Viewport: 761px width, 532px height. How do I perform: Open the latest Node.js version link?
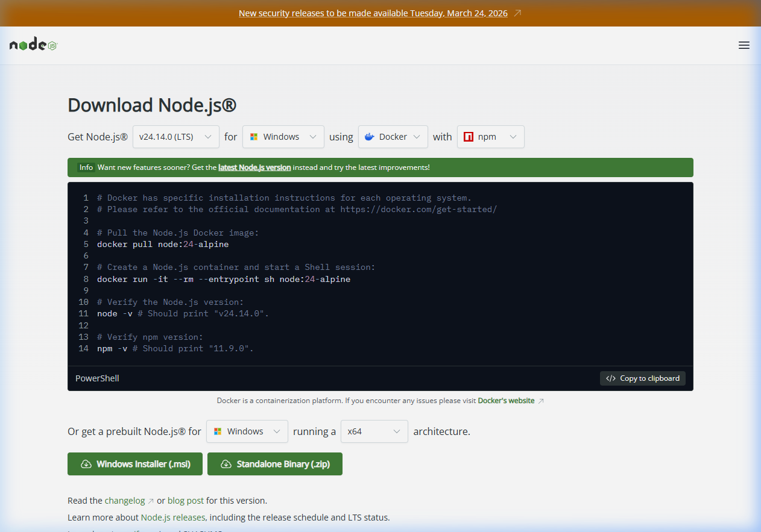pyautogui.click(x=254, y=167)
